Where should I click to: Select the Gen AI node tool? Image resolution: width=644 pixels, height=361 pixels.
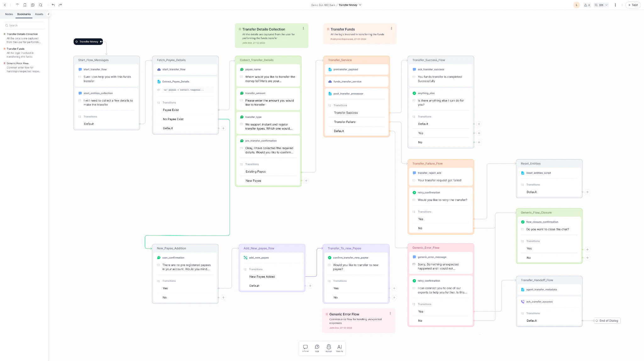340,348
